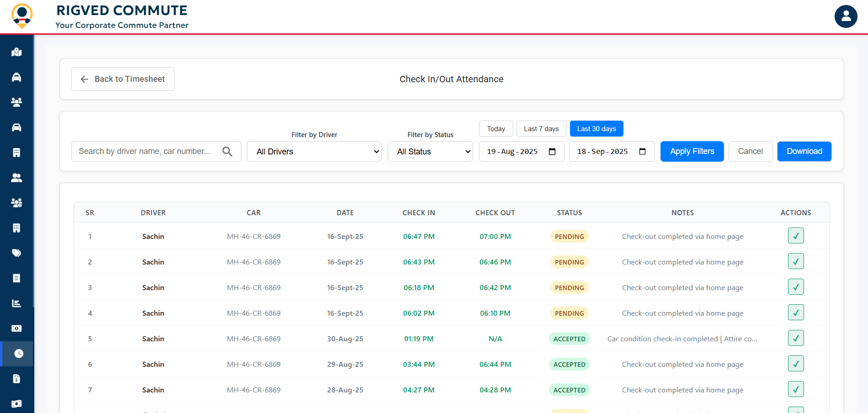Approve the first row with the green checkmark
Screen dimensions: 868x413
pos(796,236)
